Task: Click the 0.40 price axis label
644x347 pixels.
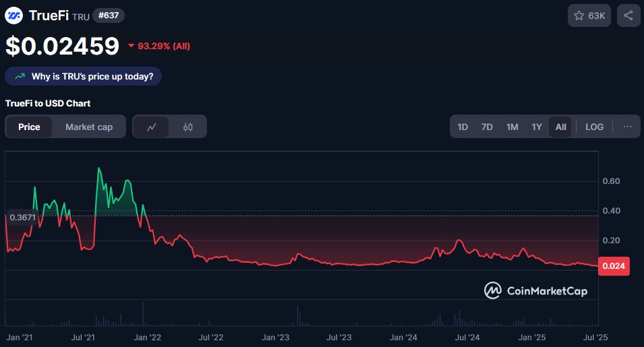Action: point(611,211)
